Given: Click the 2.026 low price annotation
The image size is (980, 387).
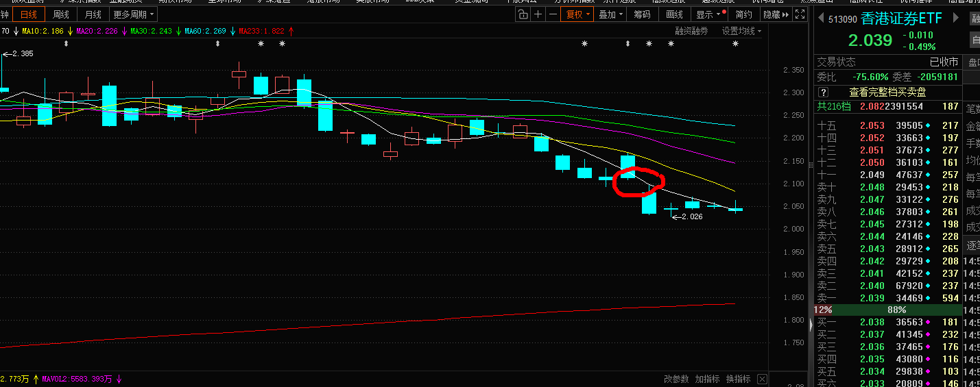Looking at the screenshot, I should (686, 216).
